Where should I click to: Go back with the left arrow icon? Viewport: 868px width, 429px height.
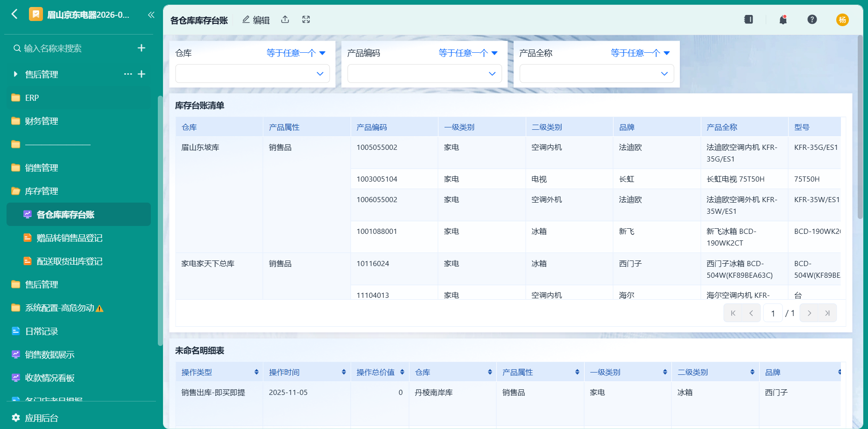(x=14, y=14)
